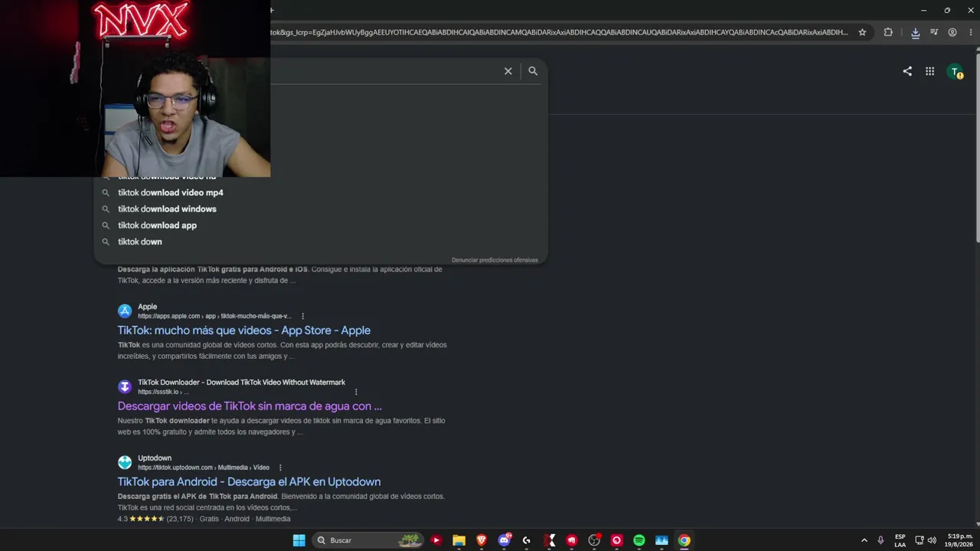The width and height of the screenshot is (980, 551).
Task: Click the share icon on Google page
Action: [x=907, y=71]
